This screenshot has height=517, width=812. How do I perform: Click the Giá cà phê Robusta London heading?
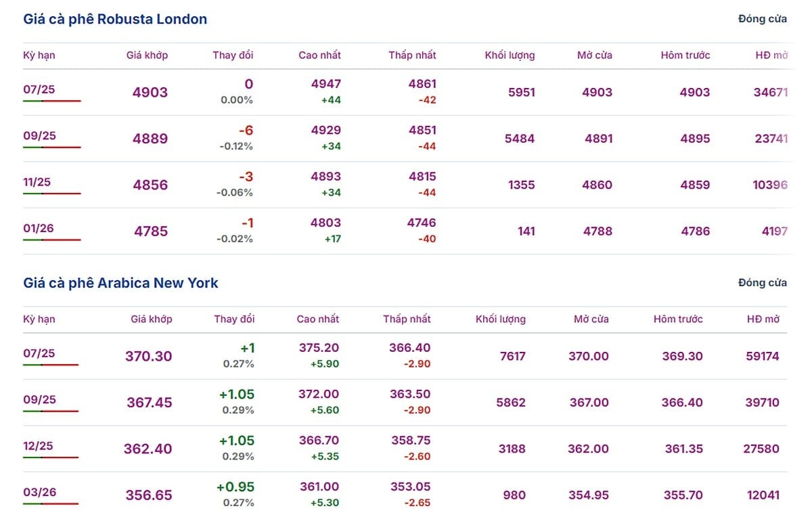point(115,19)
